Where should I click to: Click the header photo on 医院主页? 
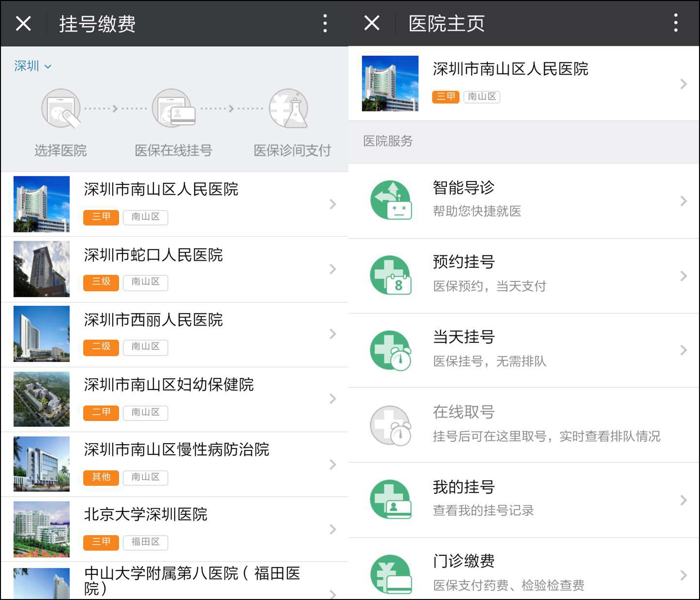coord(390,84)
